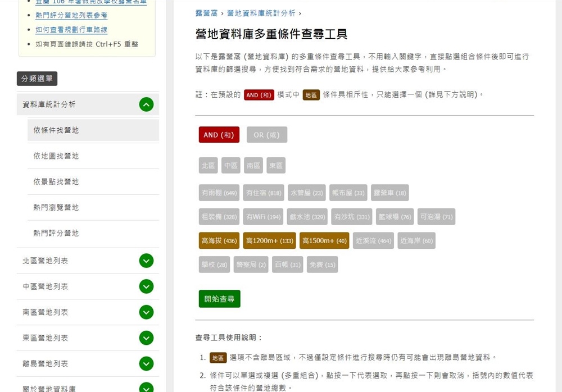The image size is (562, 392).
Task: Toggle the 中區 region filter
Action: click(x=231, y=166)
